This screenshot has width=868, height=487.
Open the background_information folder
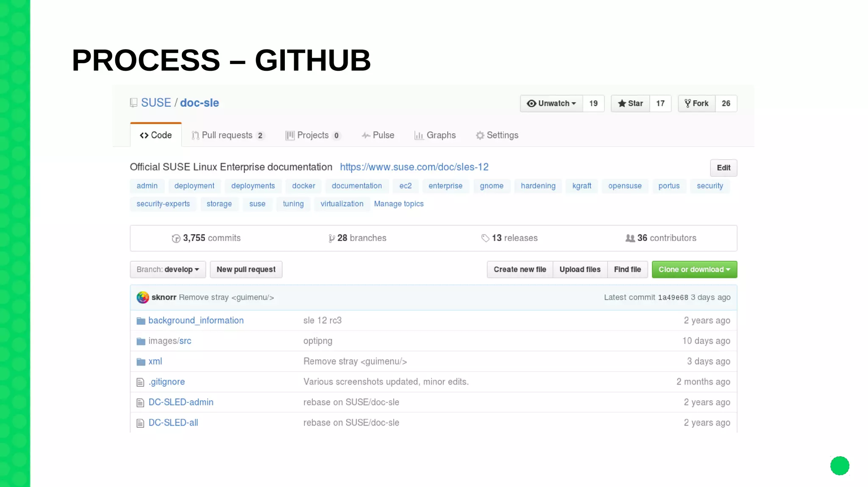coord(196,321)
